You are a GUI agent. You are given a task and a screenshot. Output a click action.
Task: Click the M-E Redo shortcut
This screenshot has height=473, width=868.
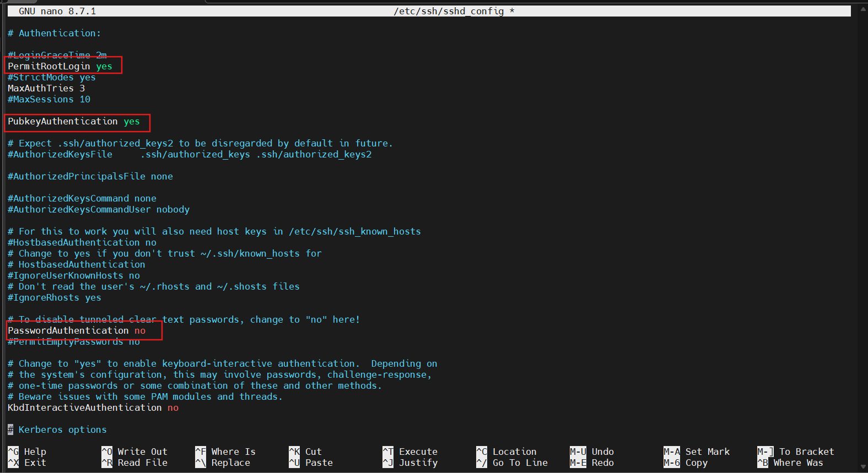click(x=592, y=463)
